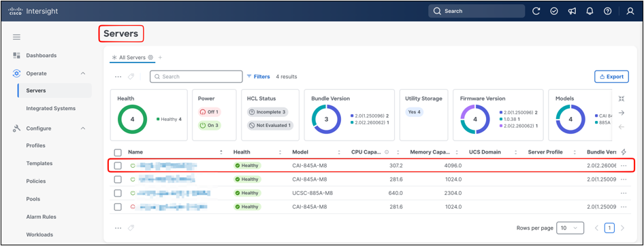The height and width of the screenshot is (246, 644).
Task: Open row actions for the 4096.0 memory server
Action: pyautogui.click(x=624, y=166)
